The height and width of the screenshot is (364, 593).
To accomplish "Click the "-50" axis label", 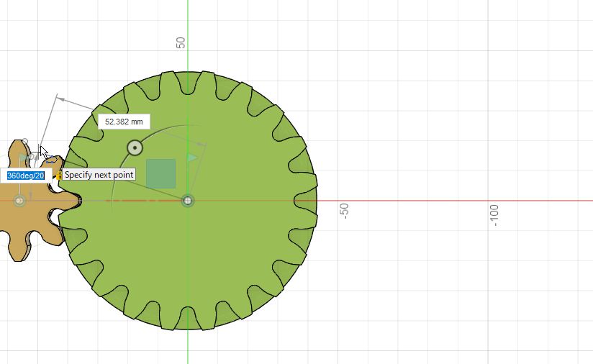I will 344,211.
